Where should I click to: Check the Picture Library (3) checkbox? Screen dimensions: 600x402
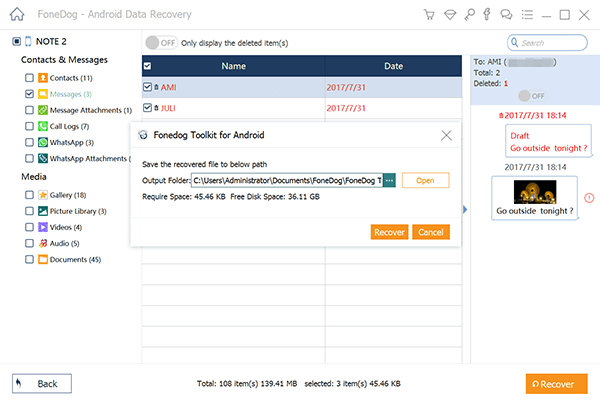(29, 211)
